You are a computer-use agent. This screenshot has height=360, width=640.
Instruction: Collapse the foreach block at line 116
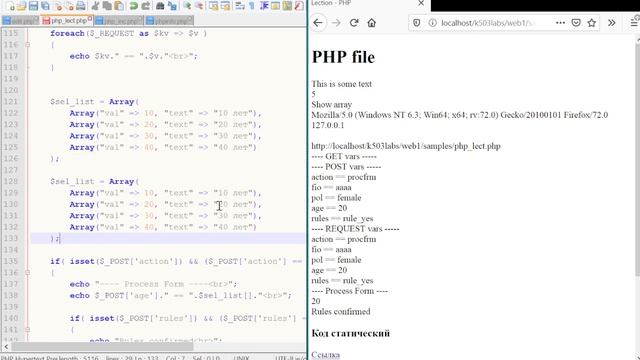pos(27,44)
